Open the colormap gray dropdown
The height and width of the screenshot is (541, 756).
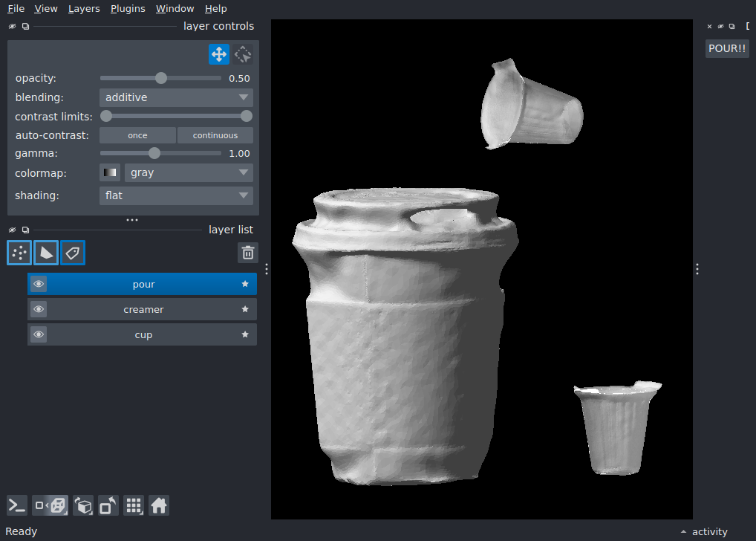[189, 172]
